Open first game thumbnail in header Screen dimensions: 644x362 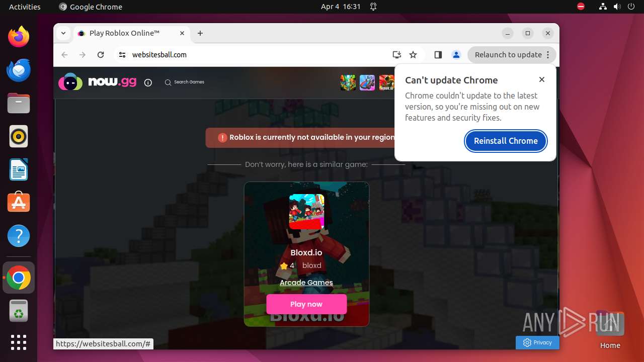pyautogui.click(x=348, y=82)
